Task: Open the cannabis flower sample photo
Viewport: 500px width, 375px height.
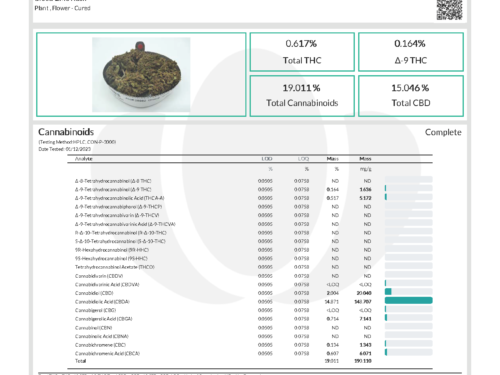Action: [141, 74]
